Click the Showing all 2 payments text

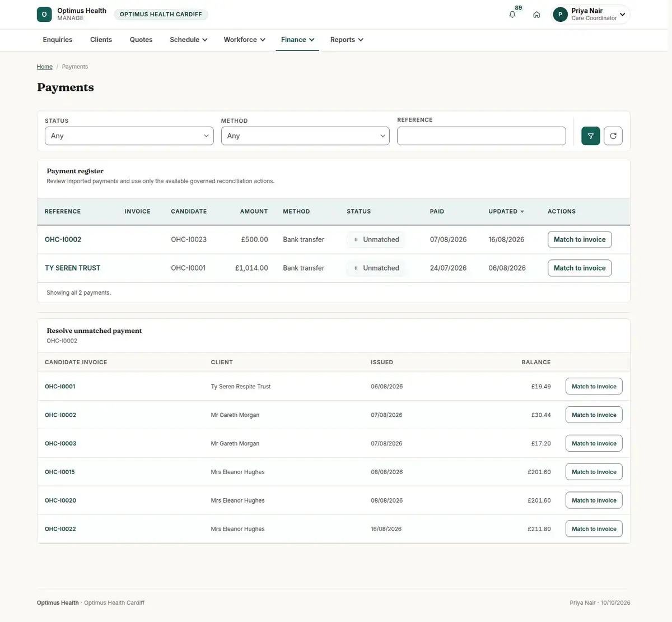tap(79, 293)
